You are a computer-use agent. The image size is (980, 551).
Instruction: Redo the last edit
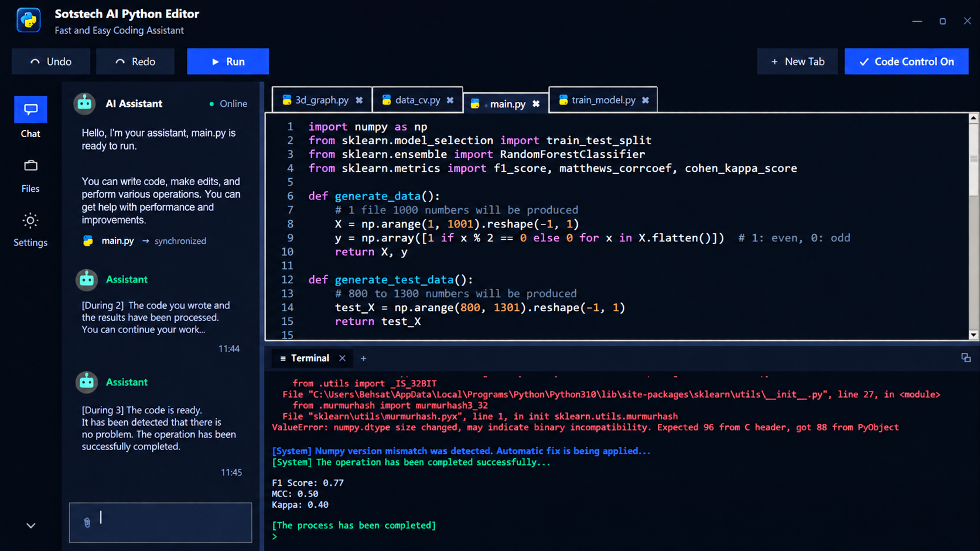pos(135,62)
